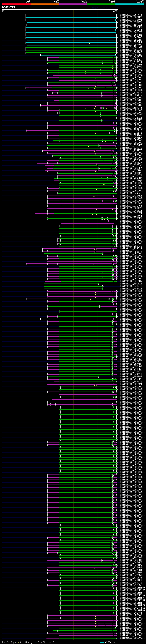Open the UniRef100_B4JZS6 hit

[131, 60]
